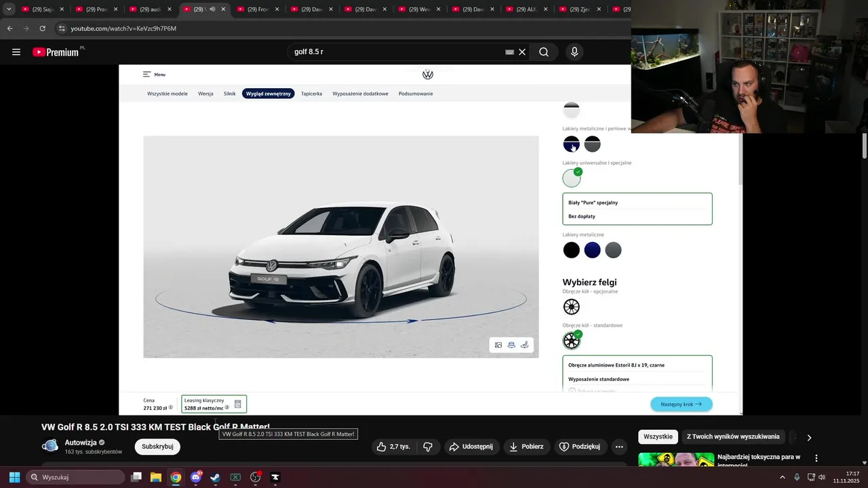The height and width of the screenshot is (488, 868).
Task: Open Steam from taskbar
Action: [x=215, y=477]
